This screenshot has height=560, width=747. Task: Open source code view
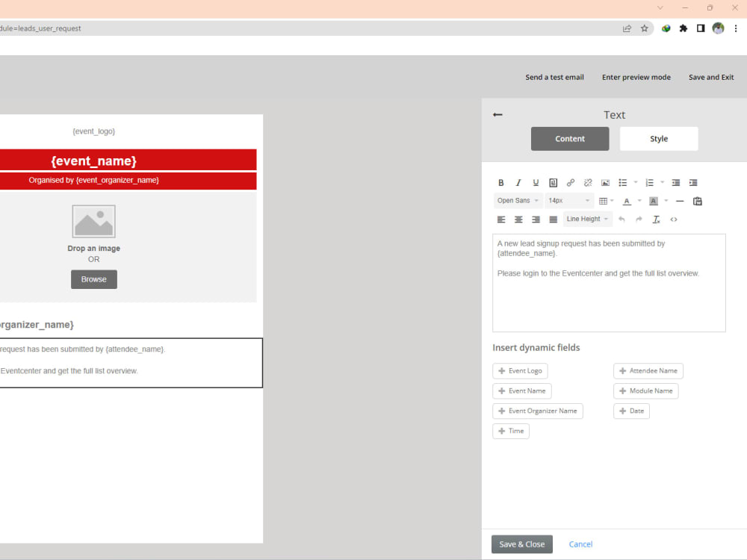point(674,220)
